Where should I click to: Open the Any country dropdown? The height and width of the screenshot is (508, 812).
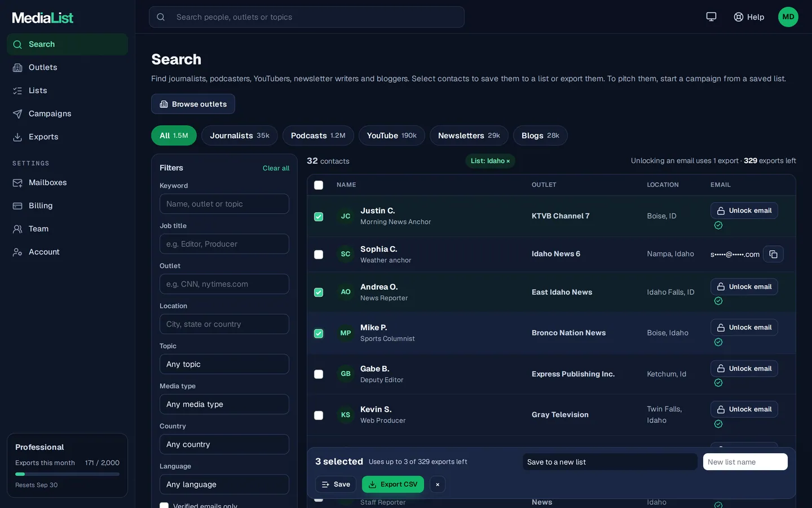(x=224, y=444)
